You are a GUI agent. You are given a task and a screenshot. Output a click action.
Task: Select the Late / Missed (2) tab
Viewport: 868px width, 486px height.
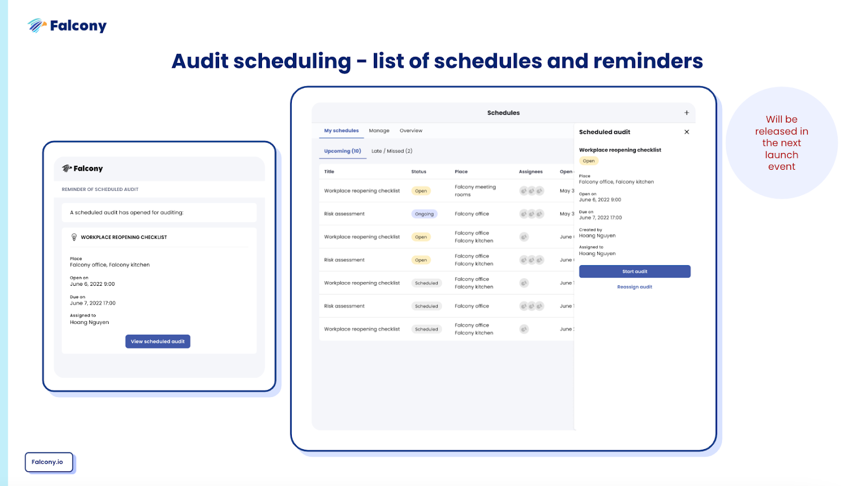pyautogui.click(x=392, y=151)
